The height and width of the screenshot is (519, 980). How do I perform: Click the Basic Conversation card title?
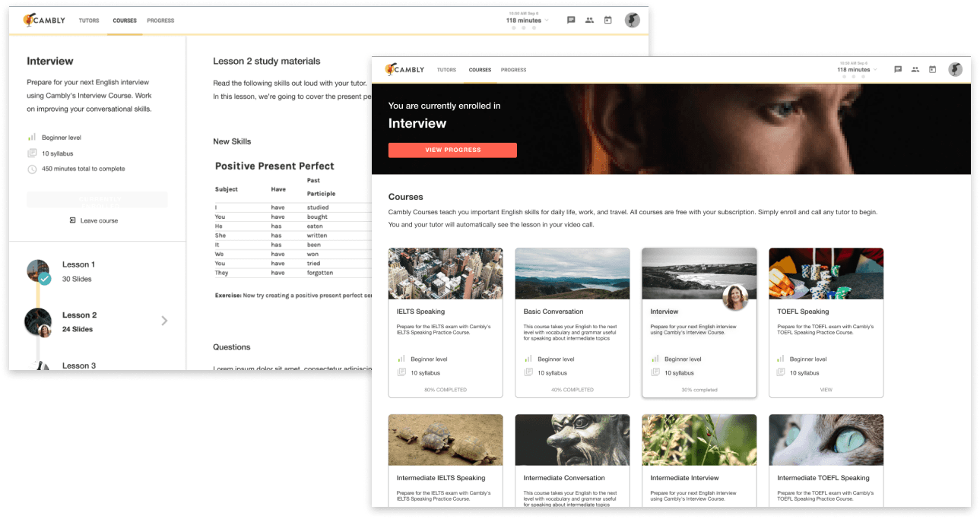[x=553, y=312]
